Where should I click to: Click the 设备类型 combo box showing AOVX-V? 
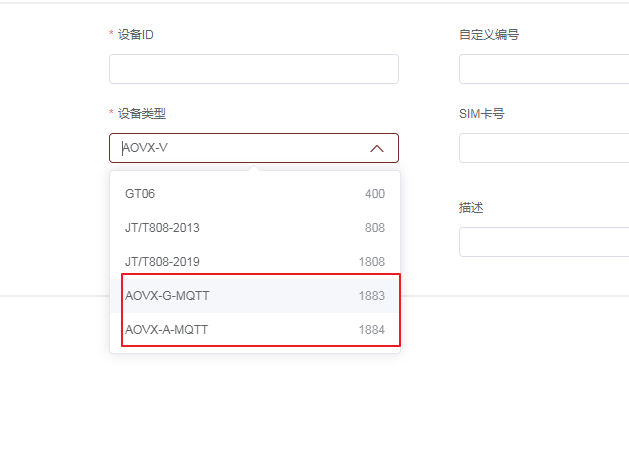[240, 148]
